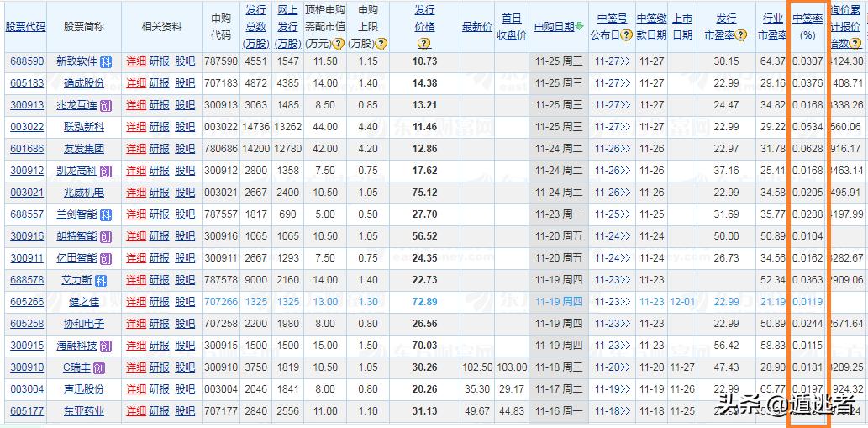Image resolution: width=868 pixels, height=428 pixels.
Task: Open 详细 link for 声迅股份
Action: click(x=136, y=390)
